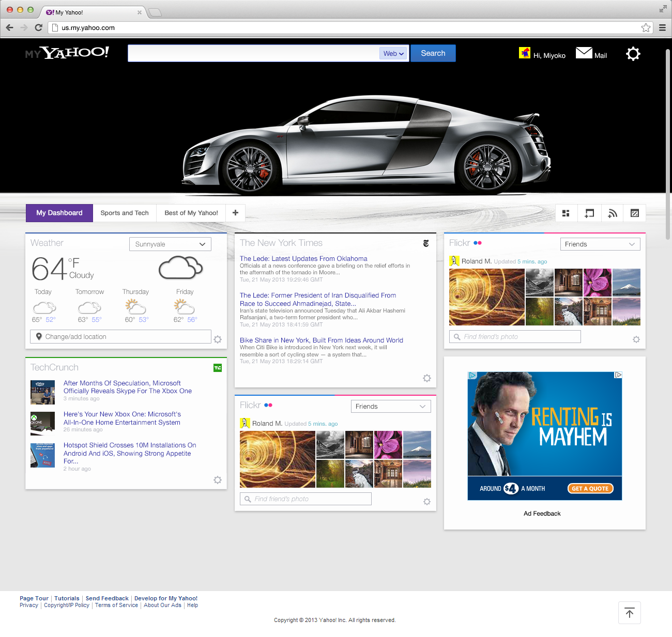Click Miyoko's profile avatar icon
The height and width of the screenshot is (637, 672).
[x=525, y=53]
